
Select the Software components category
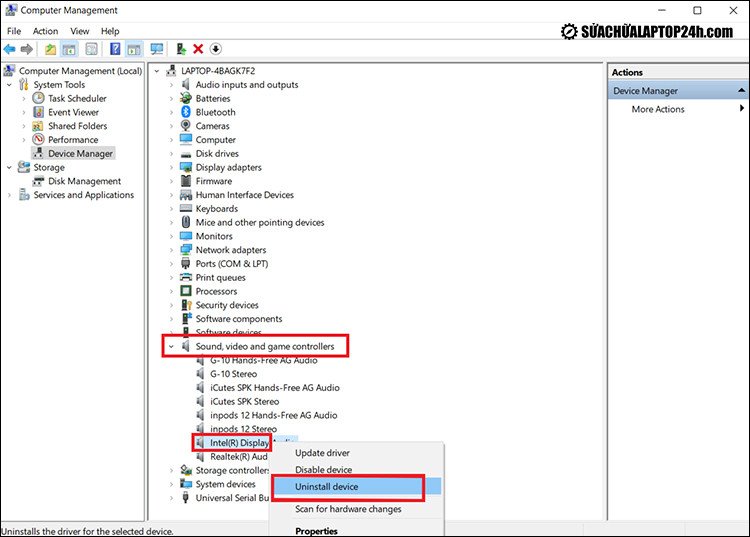pyautogui.click(x=239, y=318)
